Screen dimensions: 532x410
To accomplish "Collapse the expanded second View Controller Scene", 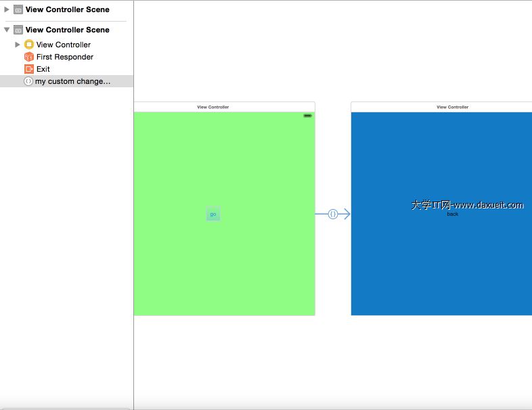I will tap(7, 30).
